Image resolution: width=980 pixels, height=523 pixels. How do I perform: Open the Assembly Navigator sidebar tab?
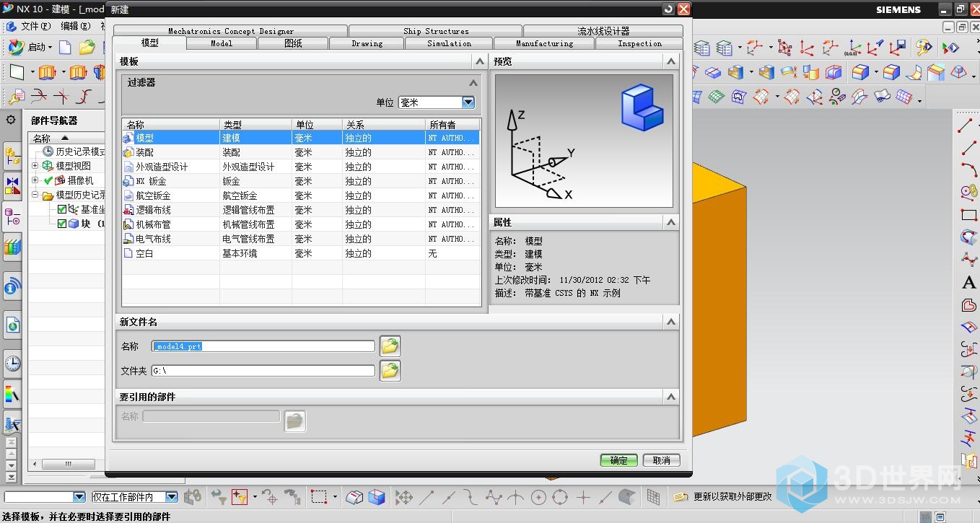[x=12, y=154]
